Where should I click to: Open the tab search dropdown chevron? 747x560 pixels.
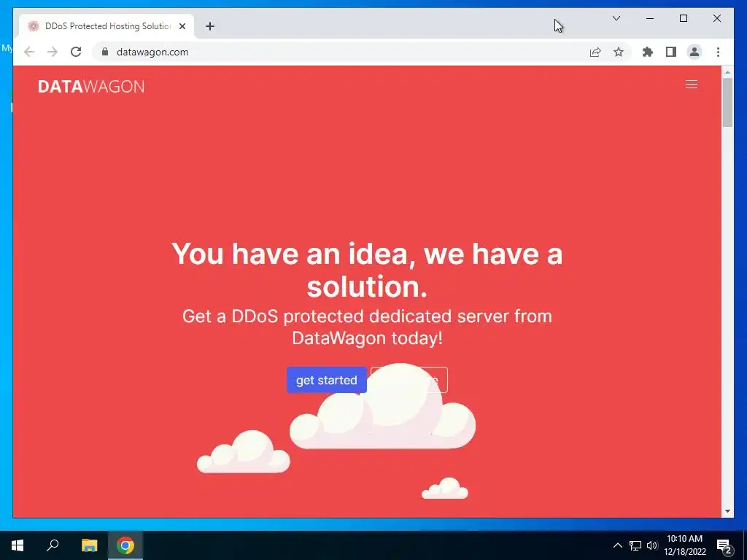click(x=616, y=18)
